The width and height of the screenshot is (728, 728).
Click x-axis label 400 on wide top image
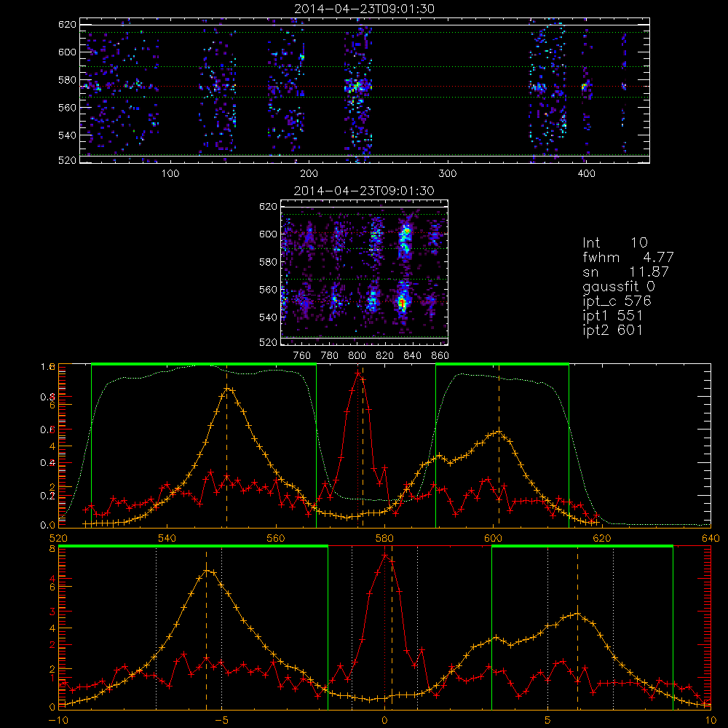[586, 174]
